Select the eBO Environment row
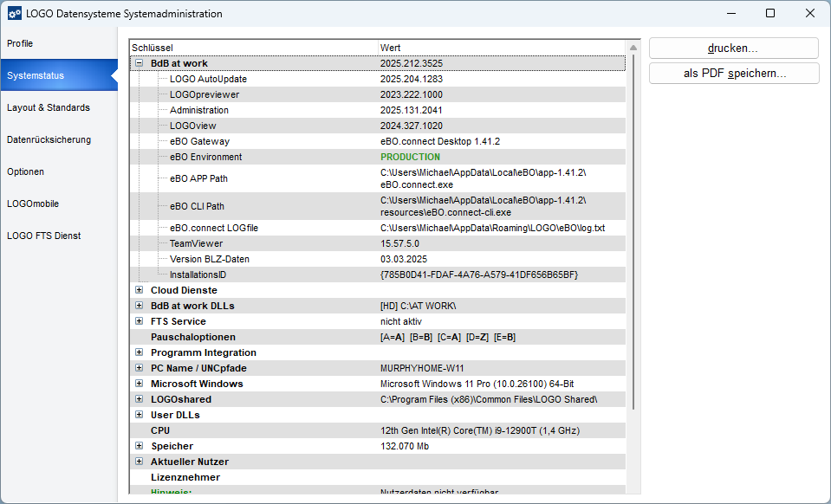 pyautogui.click(x=377, y=157)
